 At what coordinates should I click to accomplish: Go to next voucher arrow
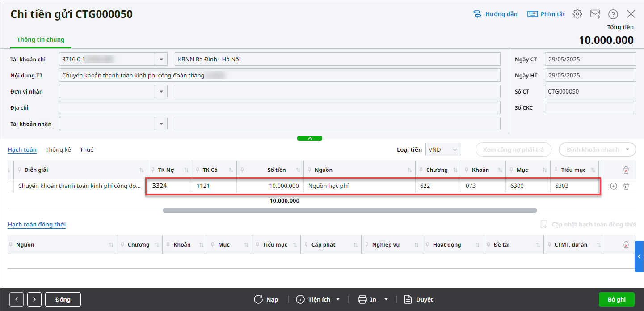point(34,299)
